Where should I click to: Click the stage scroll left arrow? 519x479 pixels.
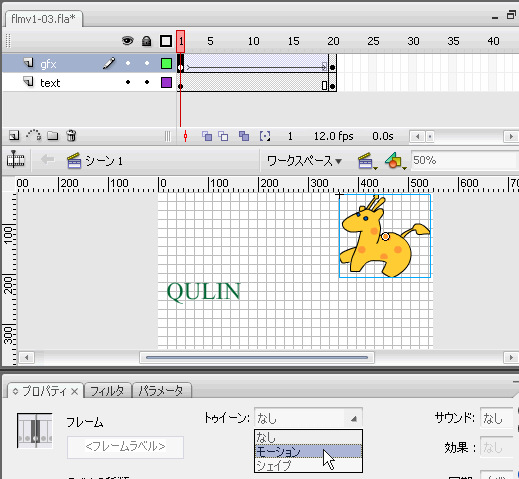pos(26,358)
